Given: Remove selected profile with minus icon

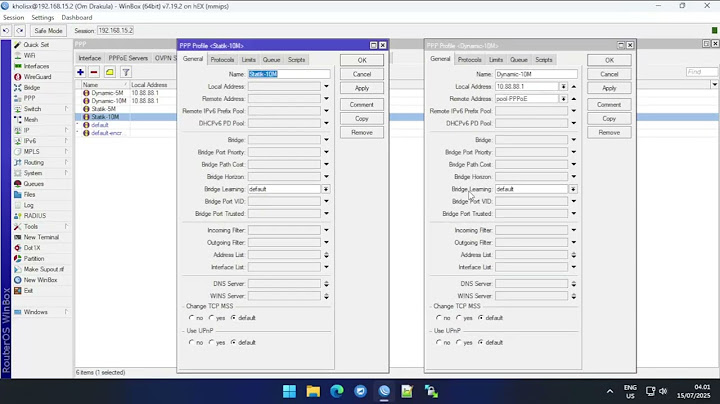Looking at the screenshot, I should [94, 72].
